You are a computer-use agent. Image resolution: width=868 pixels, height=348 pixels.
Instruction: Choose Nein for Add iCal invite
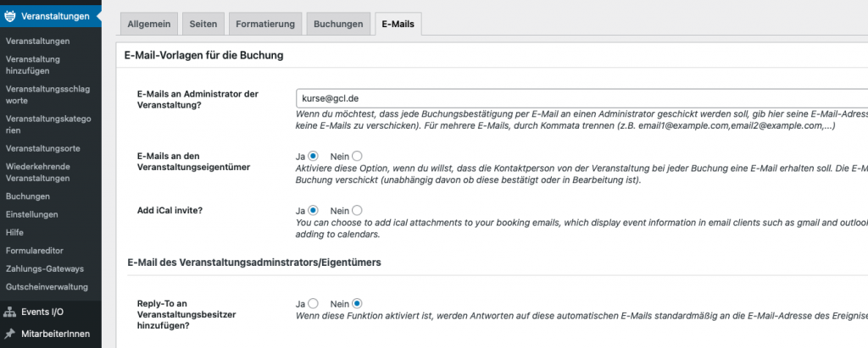click(356, 210)
